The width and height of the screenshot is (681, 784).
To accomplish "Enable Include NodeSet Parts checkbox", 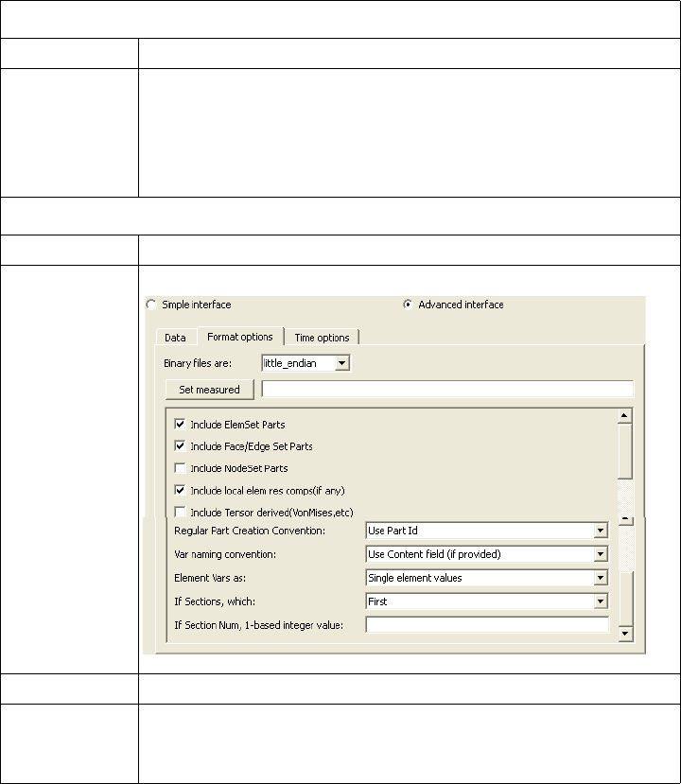I will 180,468.
